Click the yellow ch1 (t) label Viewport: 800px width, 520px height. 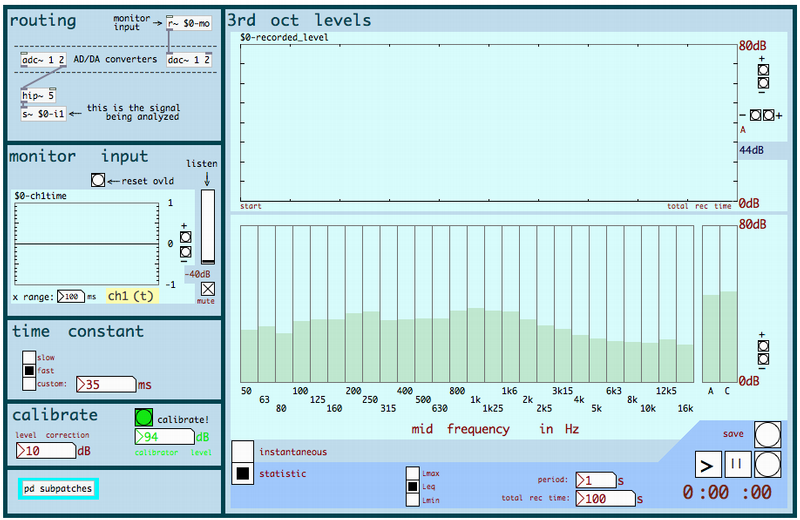(131, 296)
